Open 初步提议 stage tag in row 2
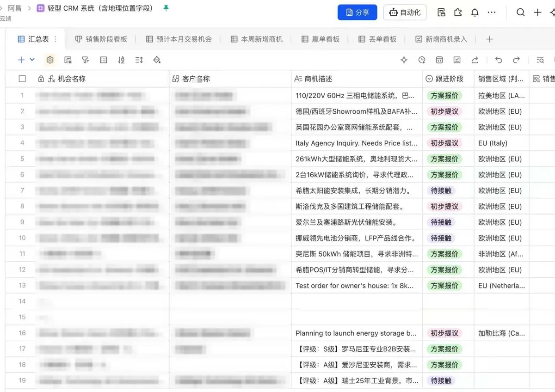Viewport: 555px width, 392px height. tap(444, 111)
